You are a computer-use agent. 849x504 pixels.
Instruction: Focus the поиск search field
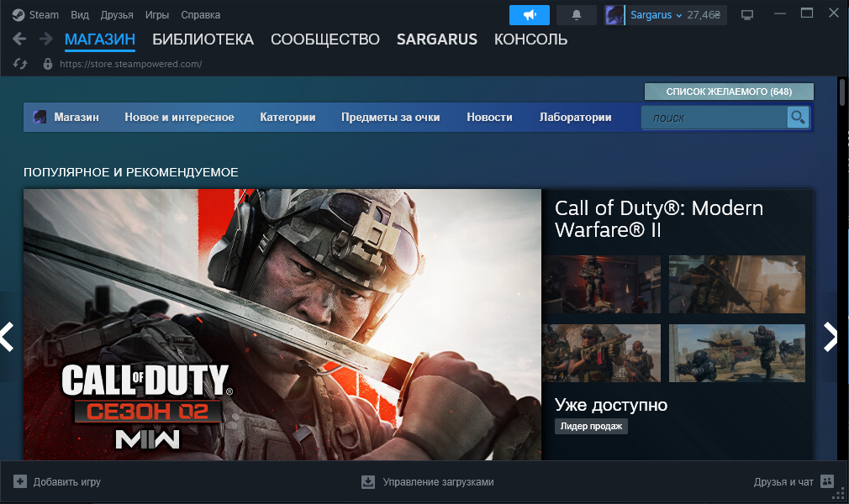(x=715, y=118)
